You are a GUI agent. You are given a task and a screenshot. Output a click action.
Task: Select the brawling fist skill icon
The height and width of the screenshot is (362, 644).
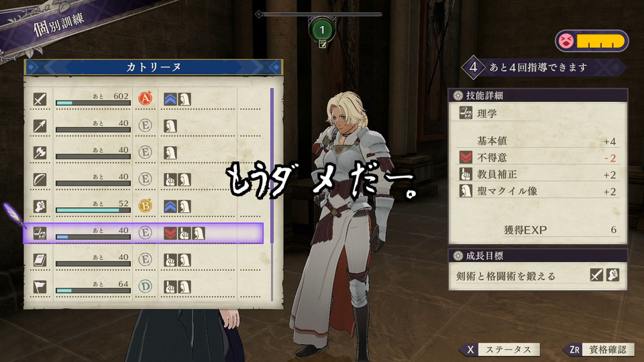click(x=40, y=206)
